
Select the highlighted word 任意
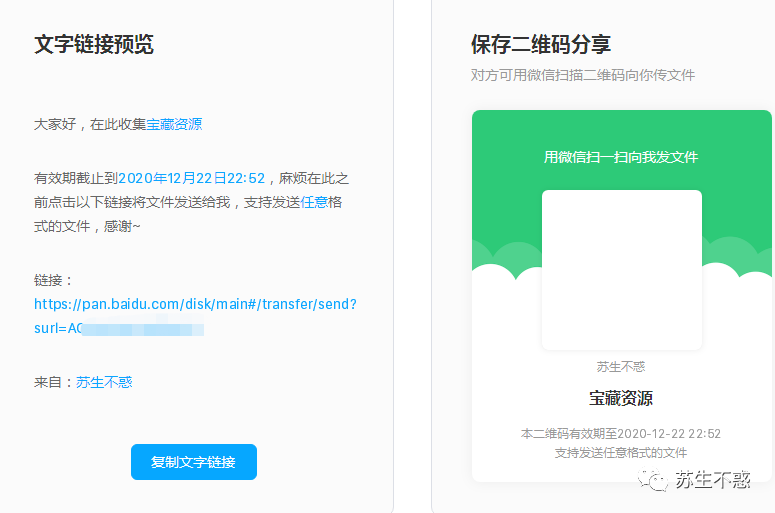(x=314, y=202)
